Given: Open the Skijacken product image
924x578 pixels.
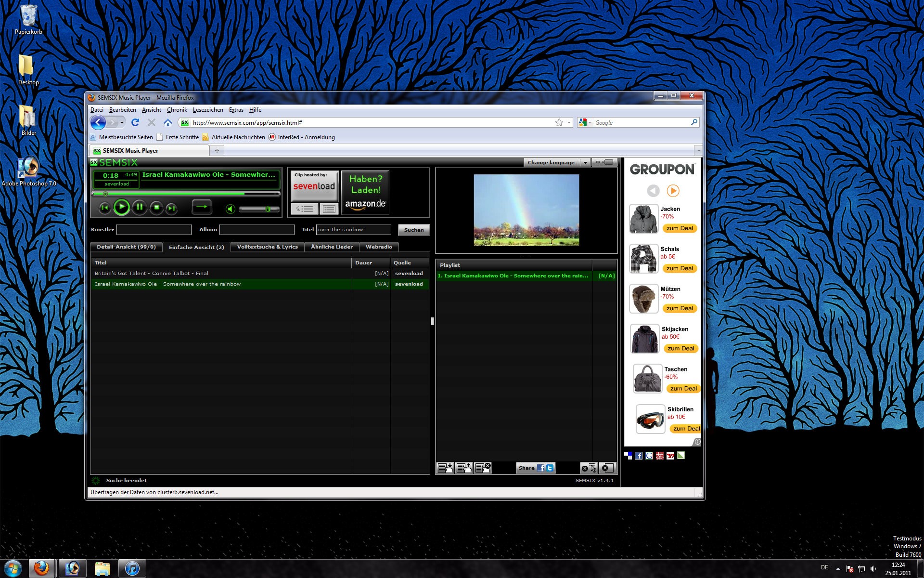Looking at the screenshot, I should tap(645, 339).
